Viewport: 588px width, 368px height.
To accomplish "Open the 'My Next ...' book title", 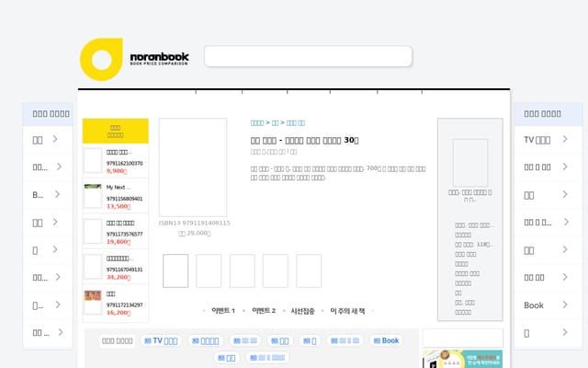I will pyautogui.click(x=119, y=188).
